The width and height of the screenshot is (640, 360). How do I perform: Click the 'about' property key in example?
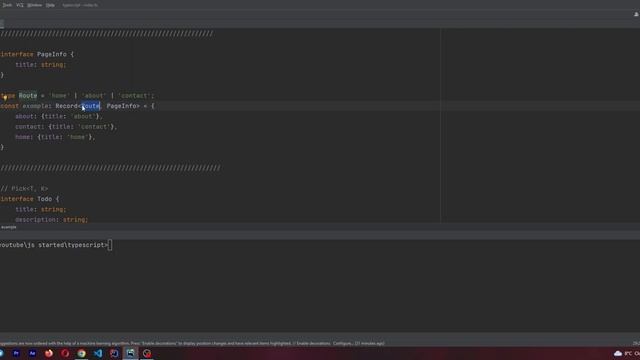24,116
